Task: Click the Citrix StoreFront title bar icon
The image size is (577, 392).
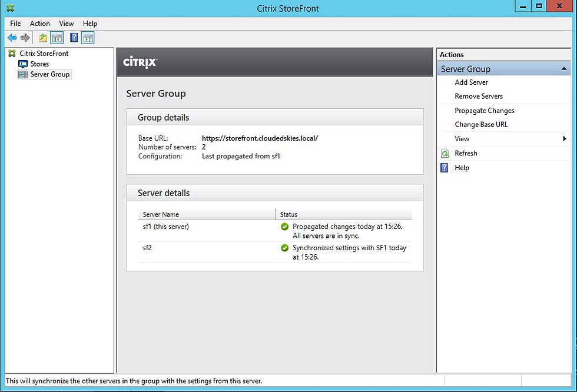Action: pos(11,8)
